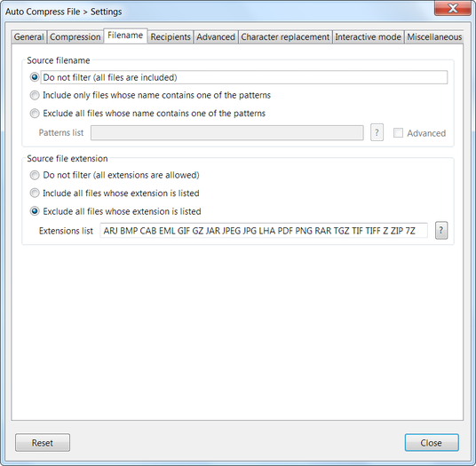Close the settings window with the X
This screenshot has width=476, height=466.
pos(452,9)
